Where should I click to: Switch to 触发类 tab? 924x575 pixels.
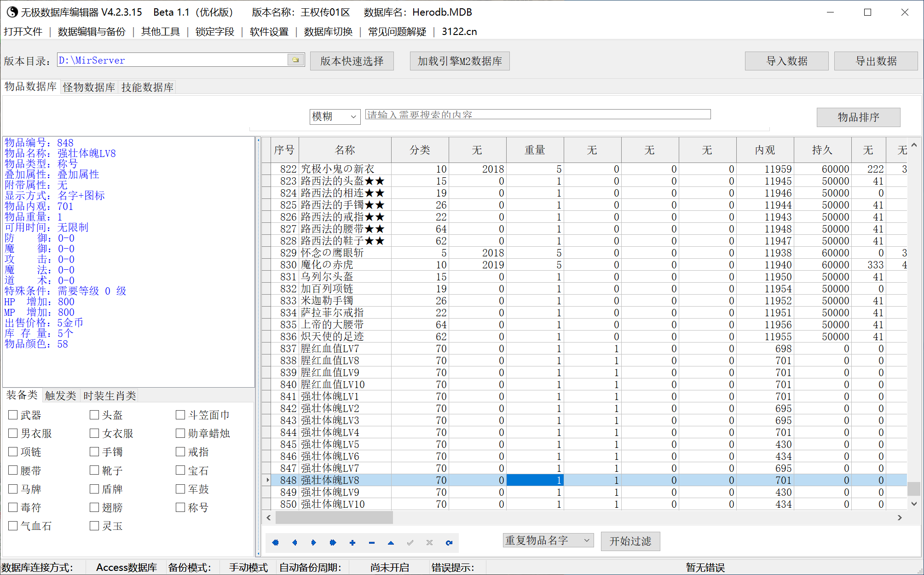click(x=61, y=395)
